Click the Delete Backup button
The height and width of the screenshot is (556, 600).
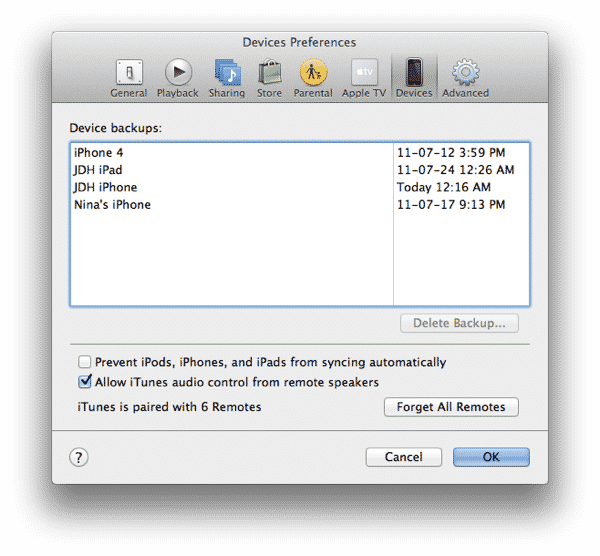click(459, 323)
